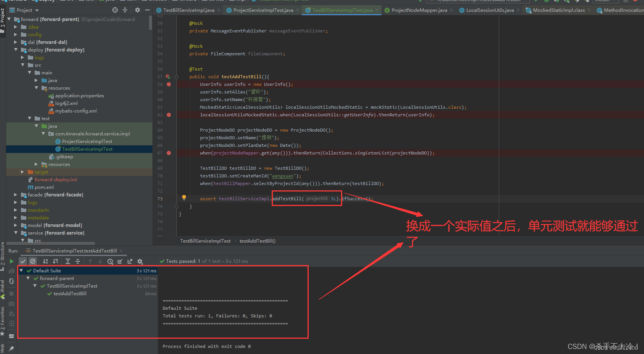Viewport: 644px width, 354px height.
Task: Collapse the deploy [forward-deploy] module
Action: 16,50
